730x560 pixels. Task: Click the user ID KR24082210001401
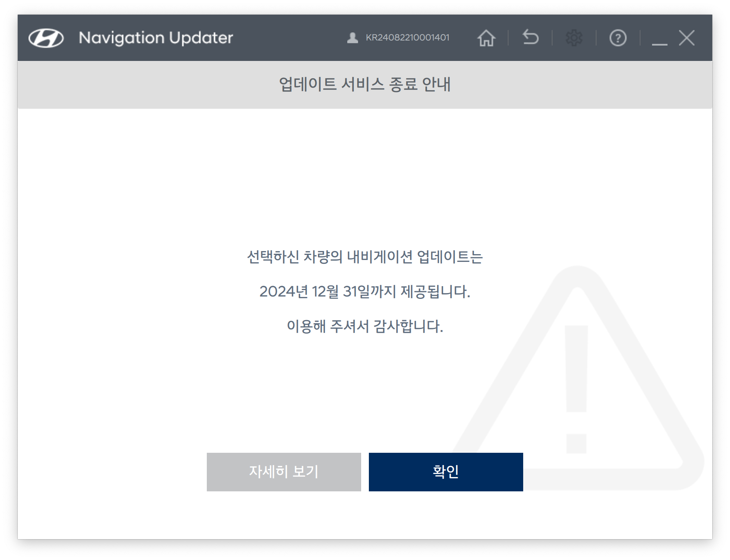coord(407,37)
